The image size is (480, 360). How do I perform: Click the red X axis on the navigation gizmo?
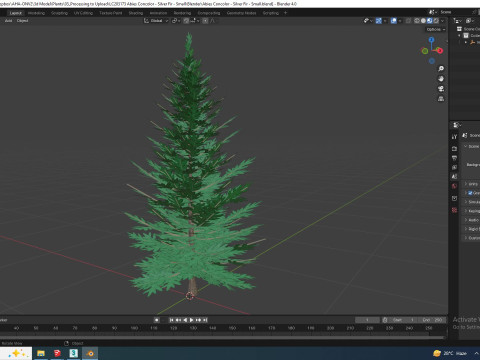[x=440, y=51]
